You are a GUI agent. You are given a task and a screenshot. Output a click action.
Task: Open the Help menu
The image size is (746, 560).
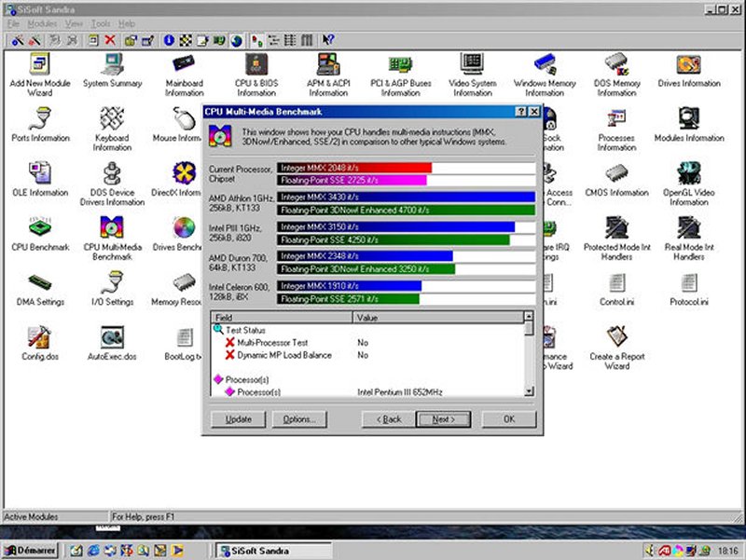(127, 23)
